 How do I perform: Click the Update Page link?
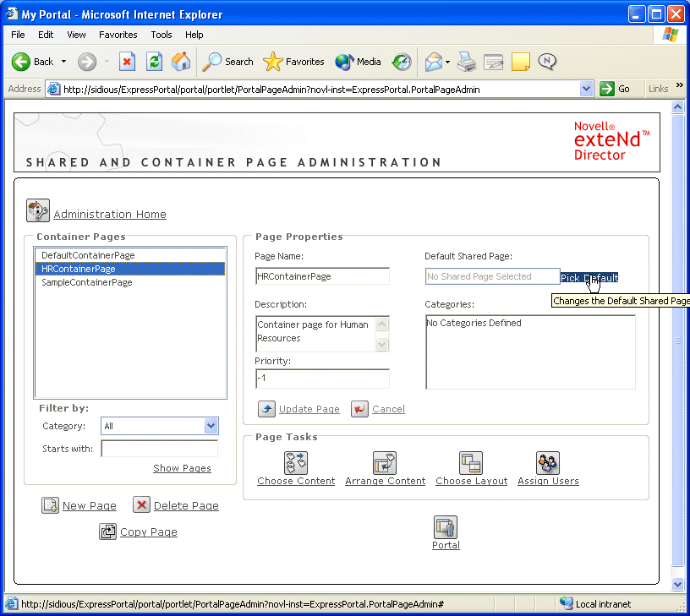pyautogui.click(x=309, y=409)
